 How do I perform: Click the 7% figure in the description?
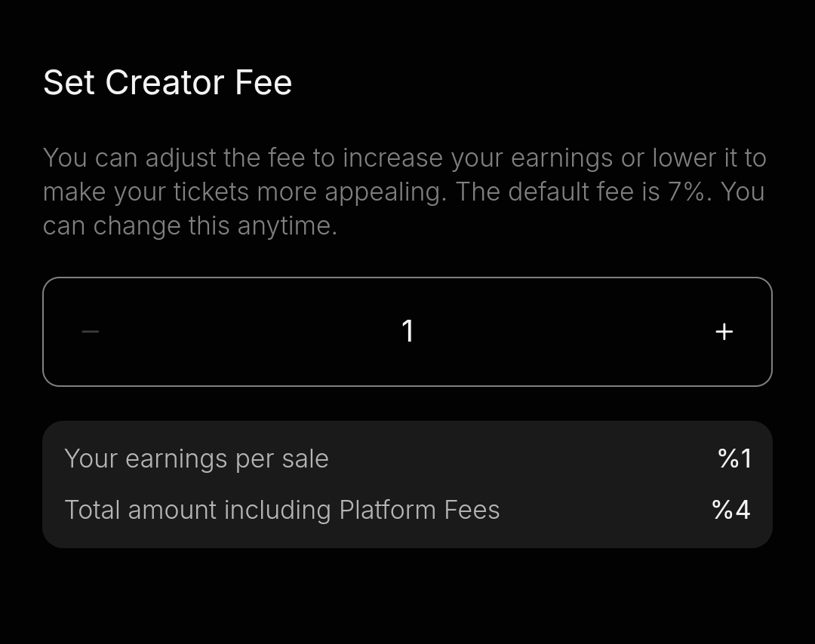[689, 192]
